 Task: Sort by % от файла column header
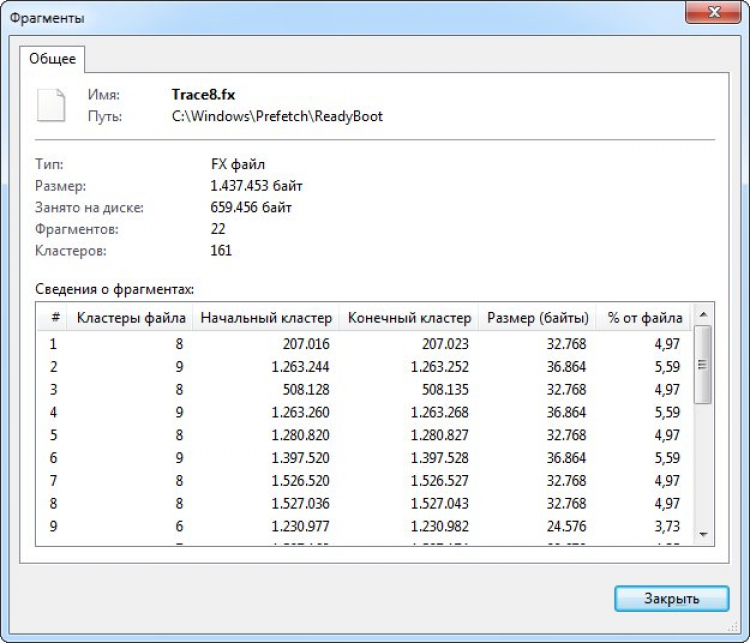(x=644, y=317)
